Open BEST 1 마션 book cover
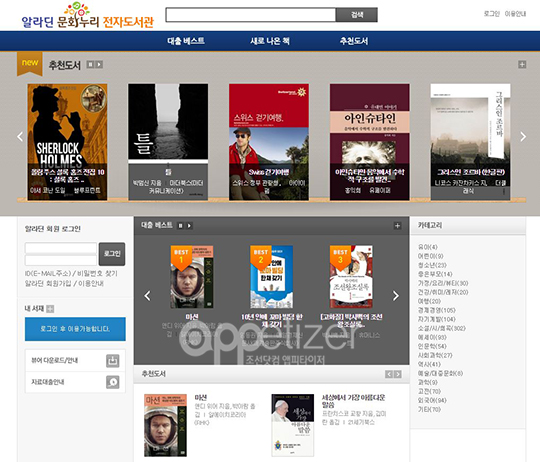 (x=192, y=276)
